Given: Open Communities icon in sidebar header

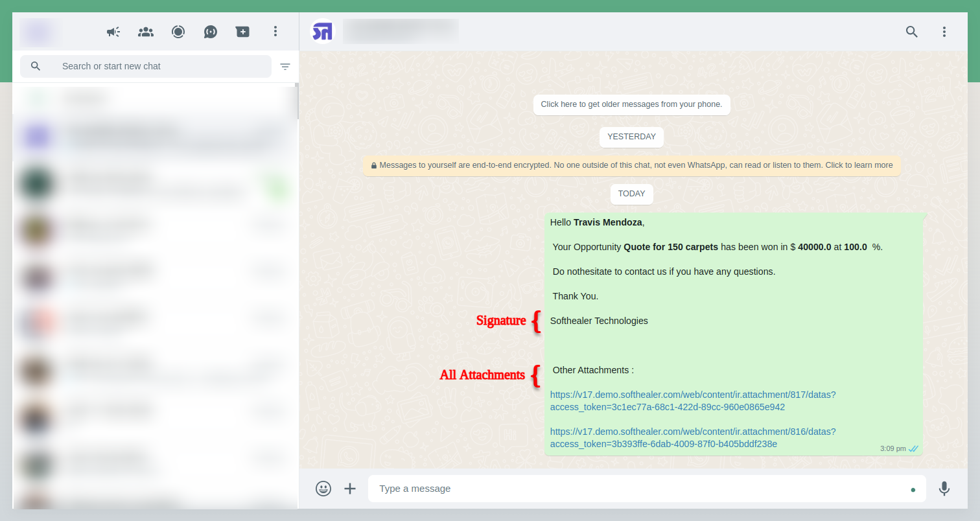Looking at the screenshot, I should (x=146, y=31).
